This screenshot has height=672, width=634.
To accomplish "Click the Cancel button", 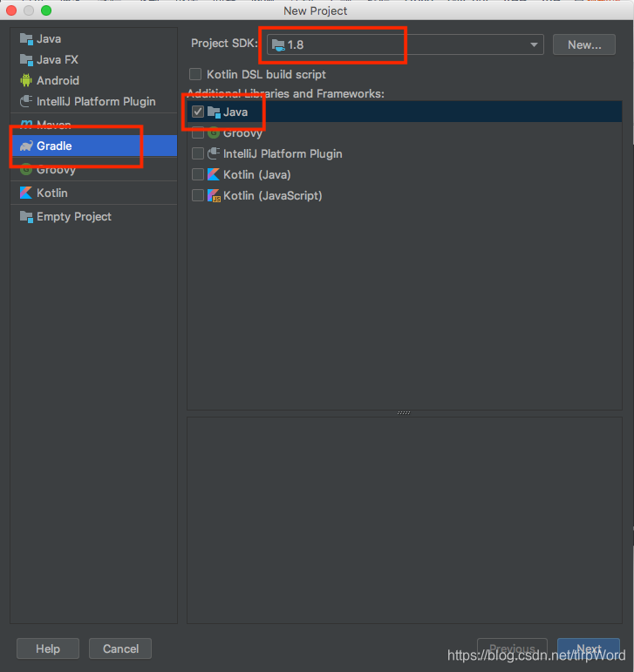I will click(x=120, y=648).
